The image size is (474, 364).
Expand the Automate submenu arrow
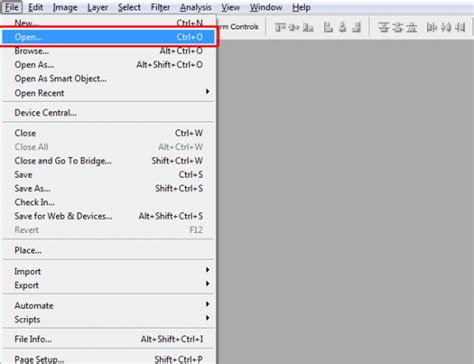click(x=207, y=304)
